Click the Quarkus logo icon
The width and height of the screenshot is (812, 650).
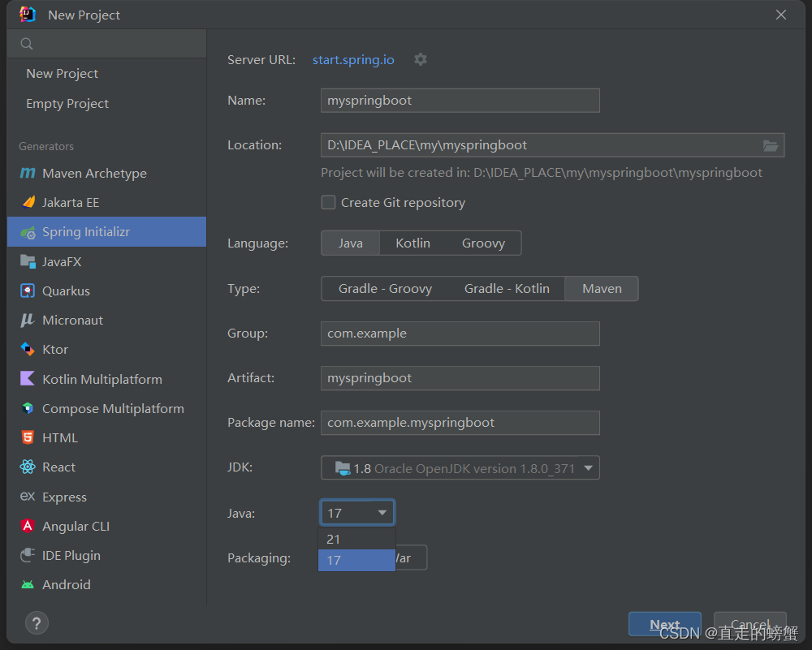[28, 291]
